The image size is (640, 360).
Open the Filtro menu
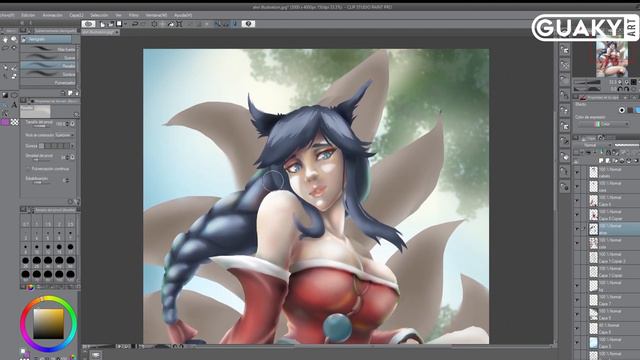(133, 15)
